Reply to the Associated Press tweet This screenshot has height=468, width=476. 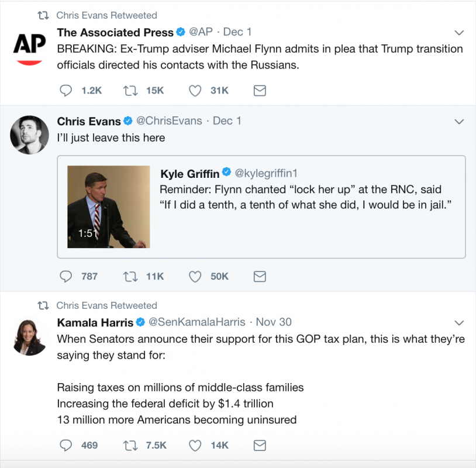click(65, 91)
